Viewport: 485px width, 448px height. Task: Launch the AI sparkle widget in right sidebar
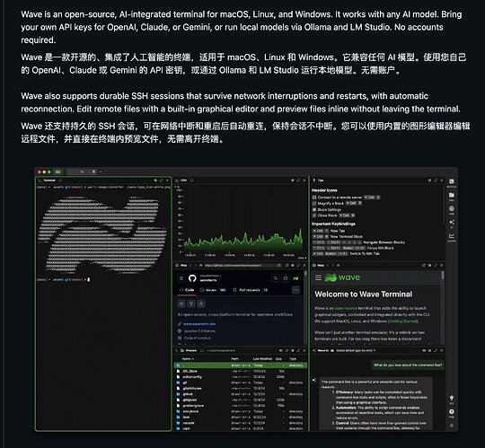pyautogui.click(x=451, y=224)
